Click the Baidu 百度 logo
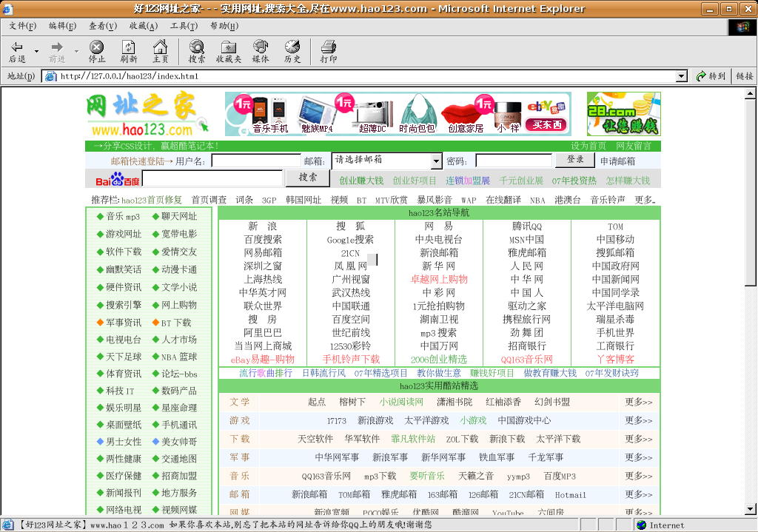758x532 pixels. [118, 179]
